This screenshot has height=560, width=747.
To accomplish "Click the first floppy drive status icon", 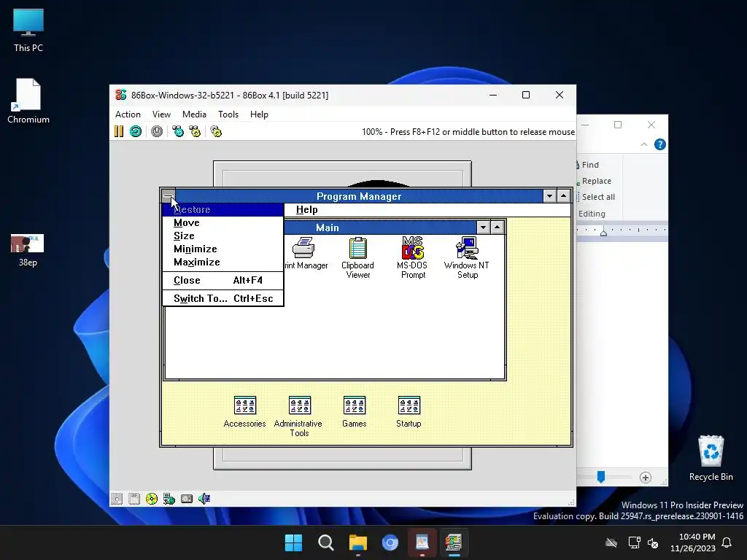I will click(117, 499).
